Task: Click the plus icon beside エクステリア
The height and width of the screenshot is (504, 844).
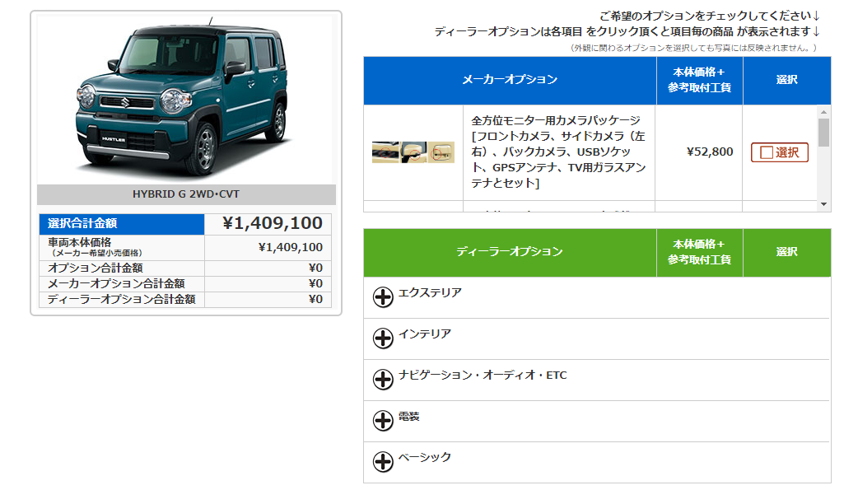Action: click(x=383, y=297)
